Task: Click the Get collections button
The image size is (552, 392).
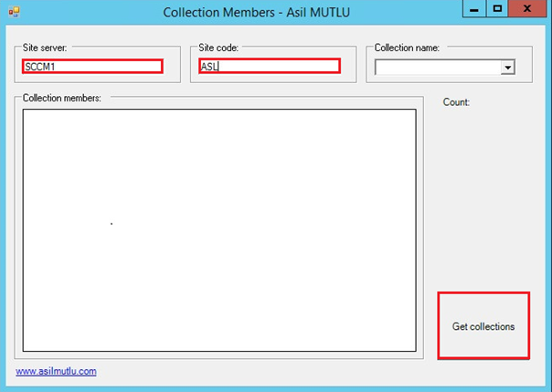Action: [x=483, y=326]
